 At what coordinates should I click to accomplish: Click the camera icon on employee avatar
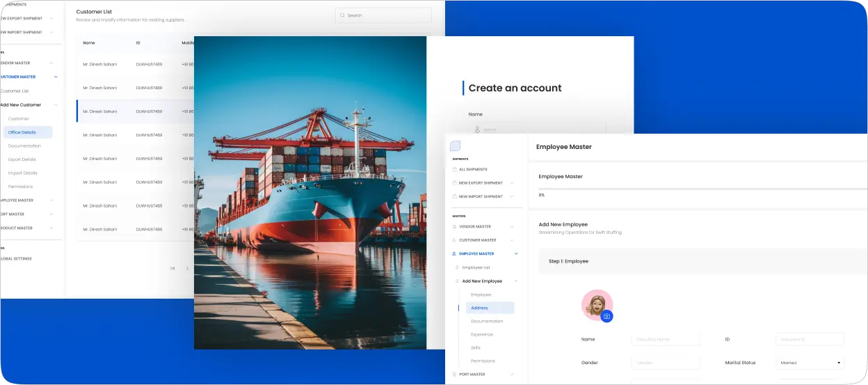(606, 316)
